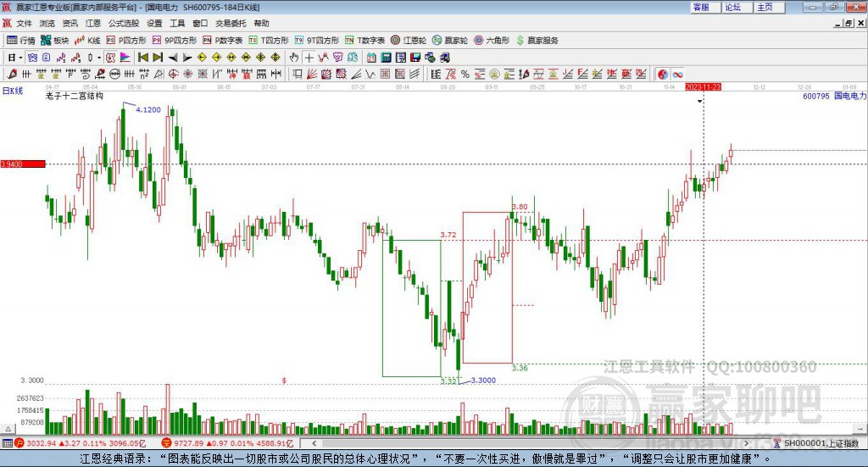Open the 文件 menu
This screenshot has height=467, width=868.
25,23
